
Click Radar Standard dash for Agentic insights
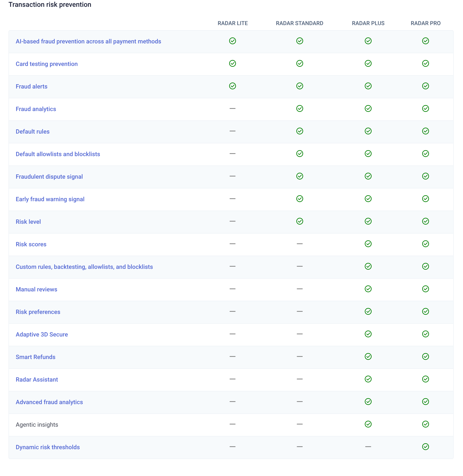coord(300,424)
